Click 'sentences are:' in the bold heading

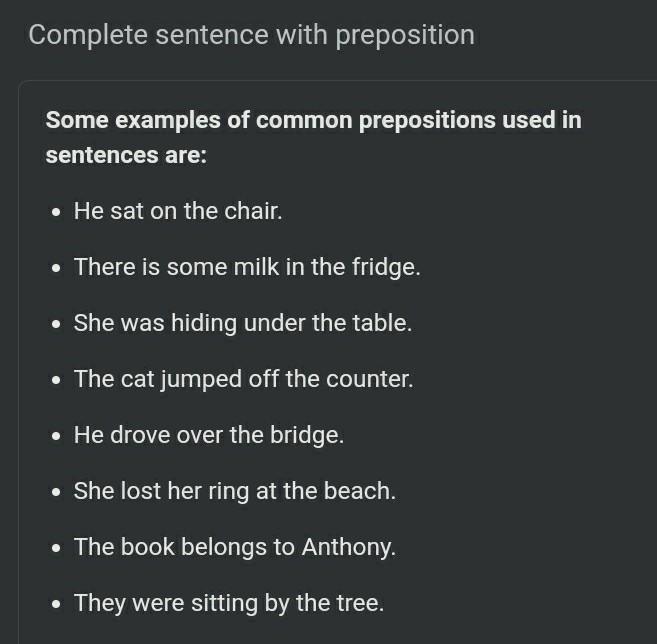click(x=125, y=156)
